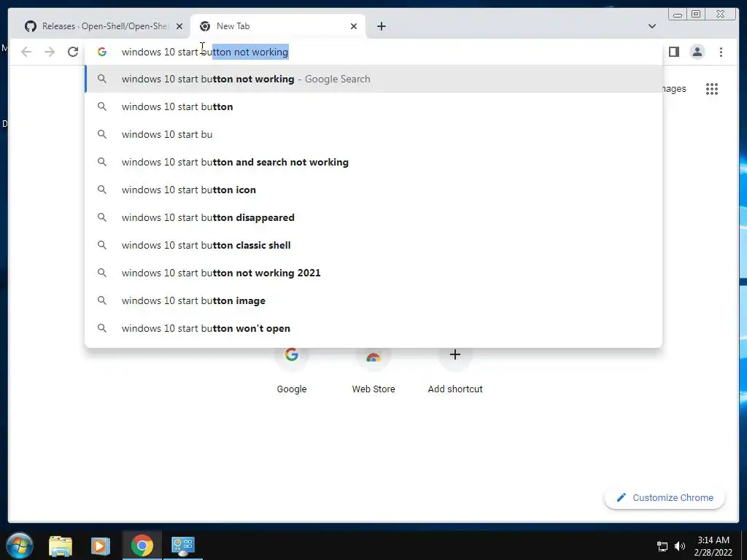Click search icon beside 'start button image'
The image size is (747, 560).
coord(102,300)
